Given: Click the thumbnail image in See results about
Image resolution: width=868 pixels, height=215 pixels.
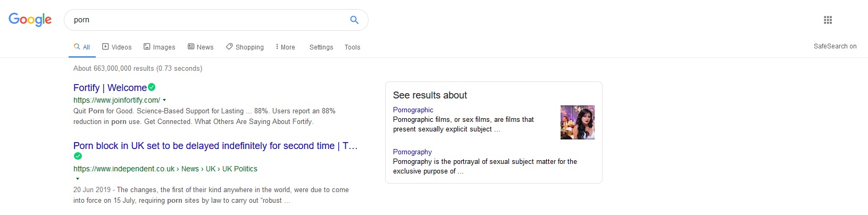Looking at the screenshot, I should click(578, 122).
